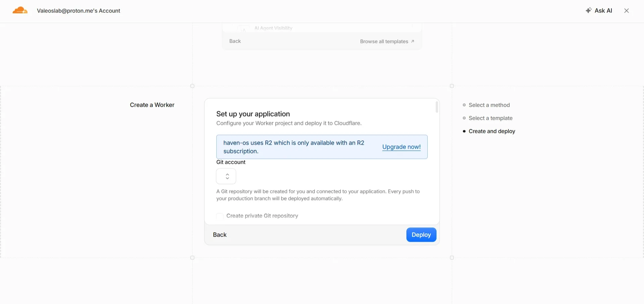Click the AI Agent Visibility template row

(x=322, y=28)
